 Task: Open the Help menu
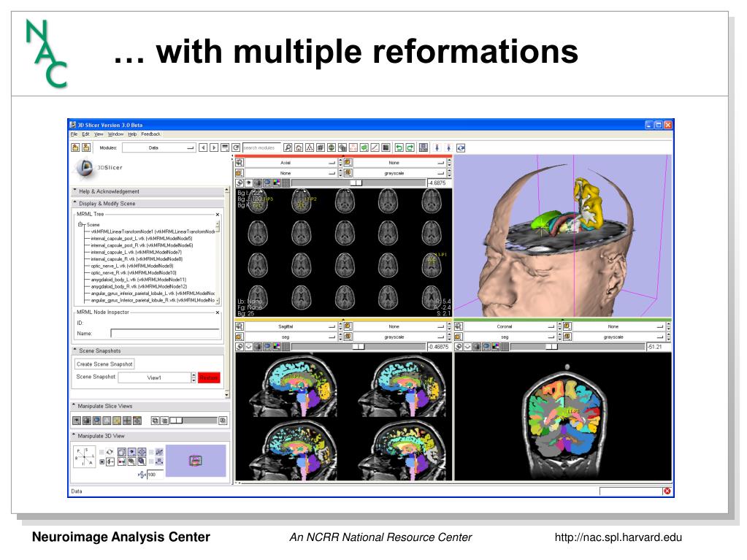click(132, 134)
